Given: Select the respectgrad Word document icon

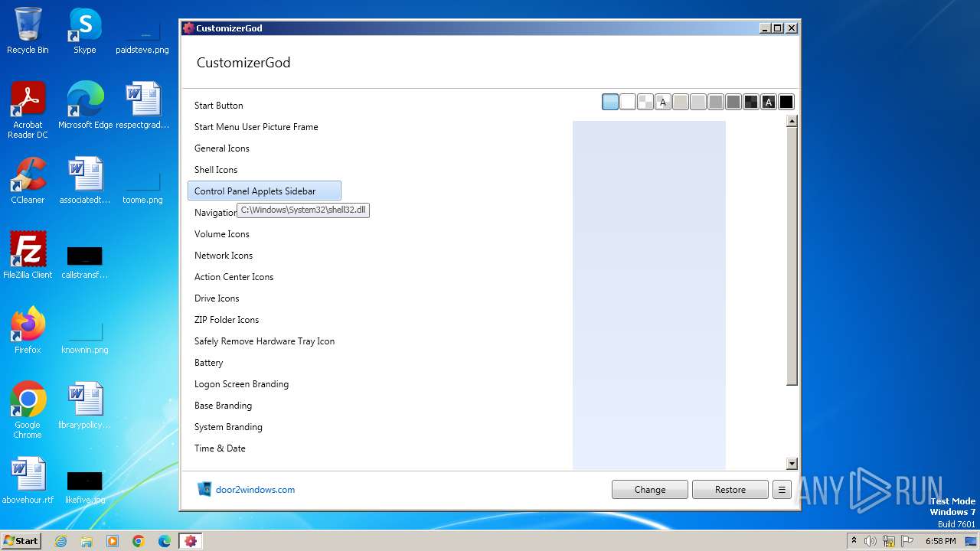Looking at the screenshot, I should (142, 105).
